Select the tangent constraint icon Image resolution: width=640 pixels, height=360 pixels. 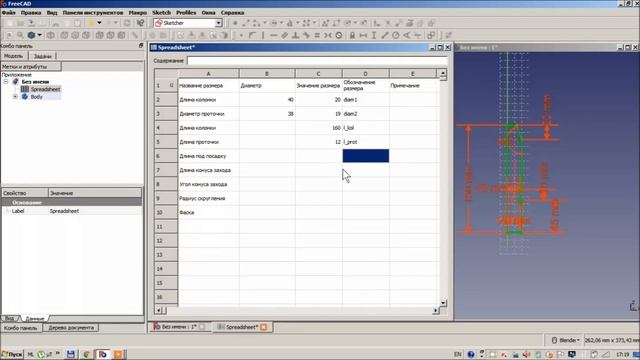[x=306, y=36]
